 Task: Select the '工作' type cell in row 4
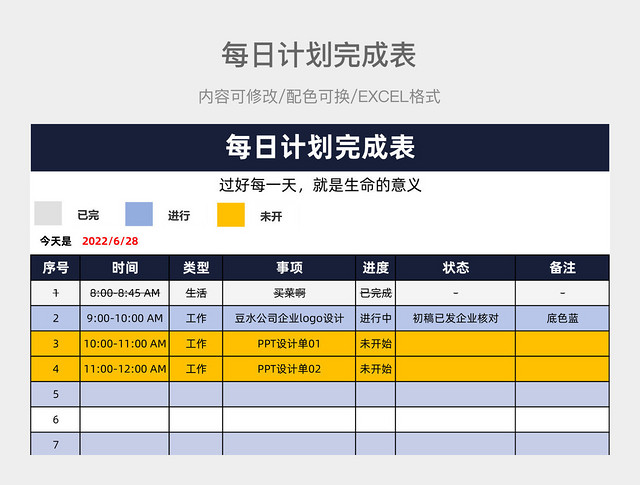[196, 369]
